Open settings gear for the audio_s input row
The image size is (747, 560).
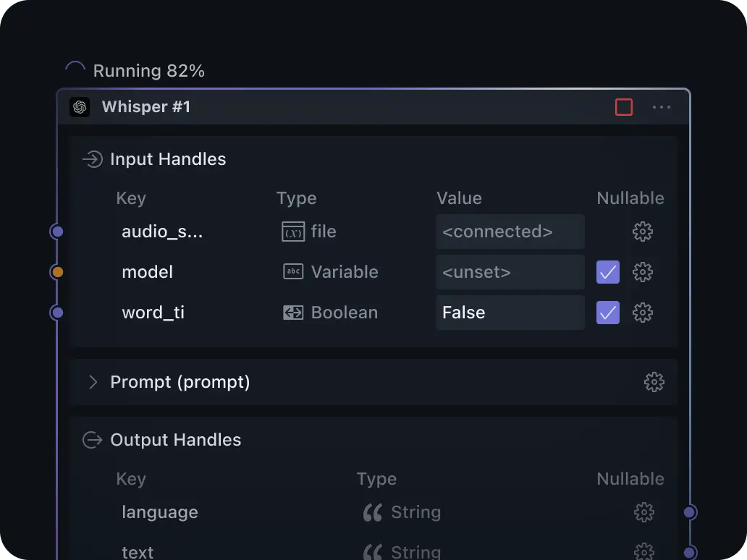(x=643, y=232)
